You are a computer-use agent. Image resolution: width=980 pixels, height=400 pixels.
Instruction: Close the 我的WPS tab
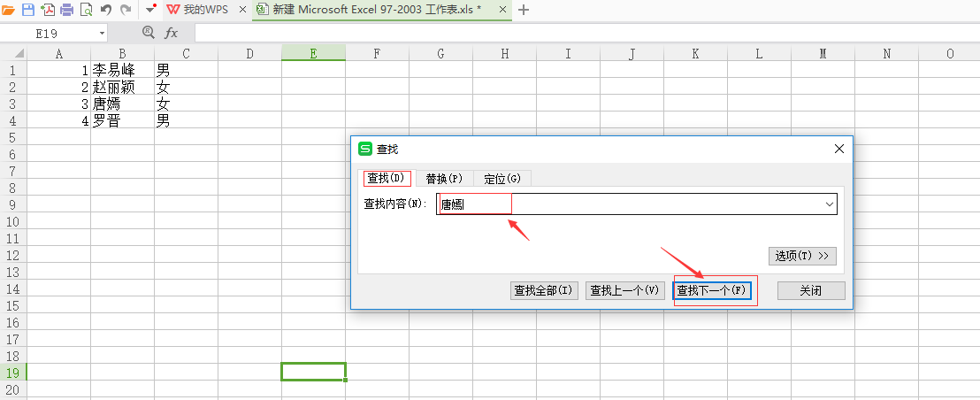pos(243,10)
